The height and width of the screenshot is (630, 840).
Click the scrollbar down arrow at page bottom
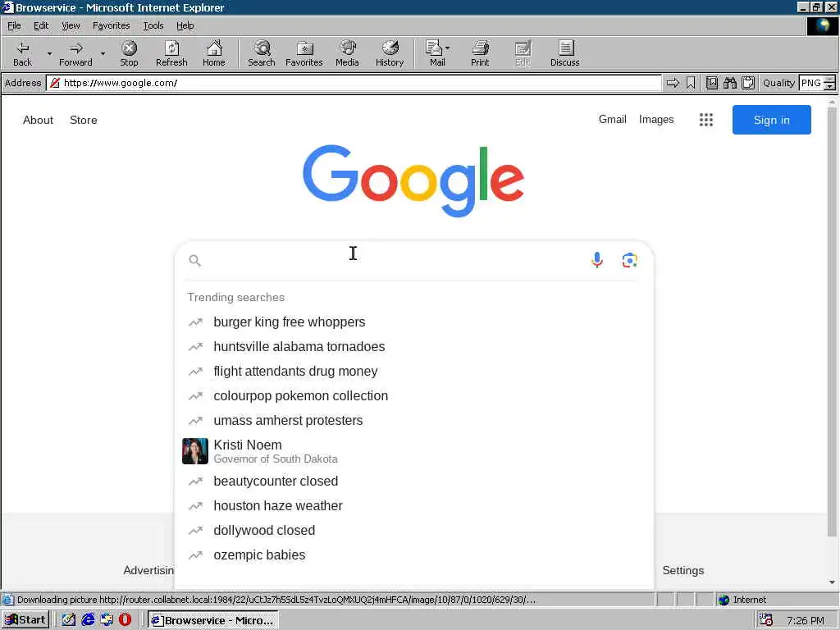[x=832, y=582]
